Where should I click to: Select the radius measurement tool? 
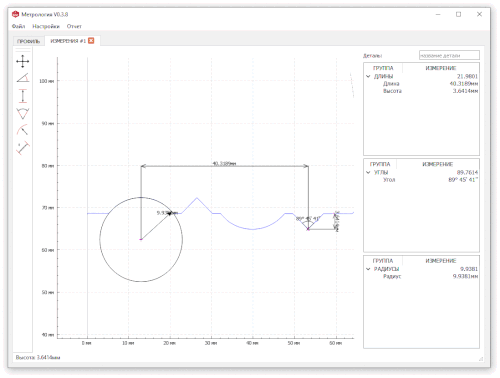[x=23, y=130]
